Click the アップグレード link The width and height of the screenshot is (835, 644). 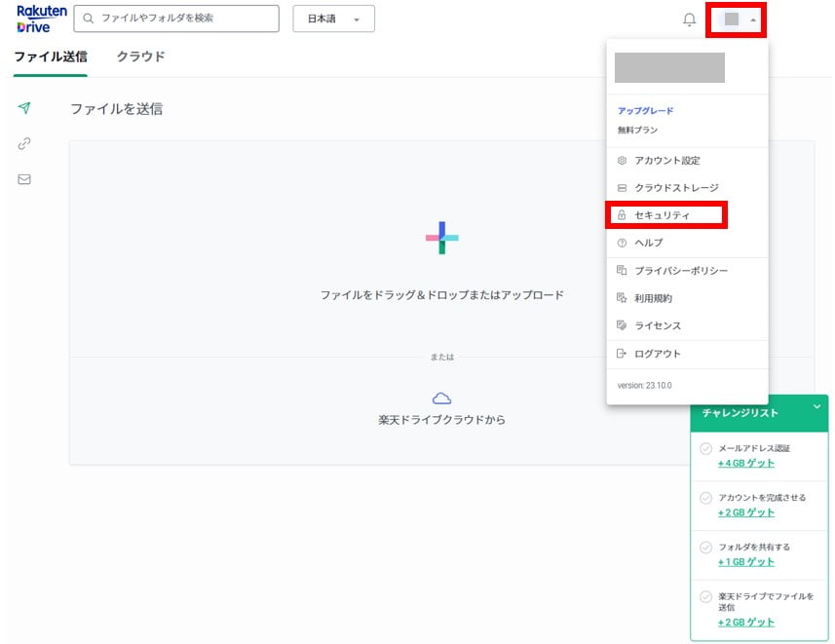[x=645, y=111]
